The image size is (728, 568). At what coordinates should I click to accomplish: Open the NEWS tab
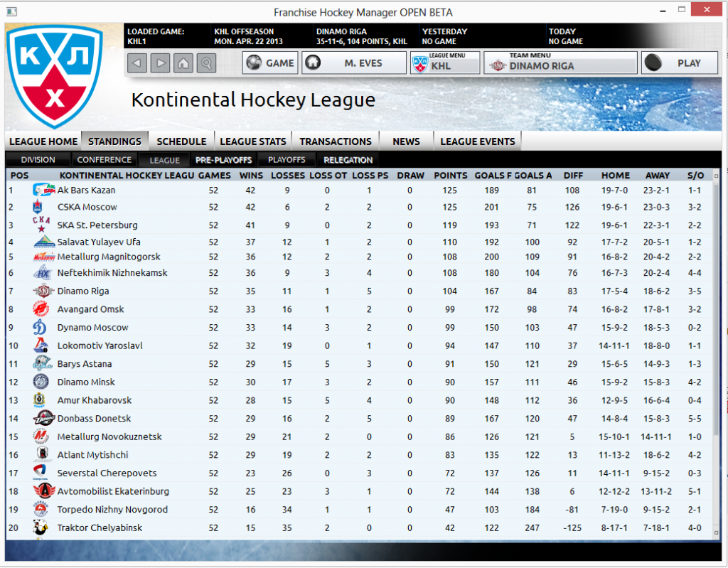pyautogui.click(x=406, y=141)
